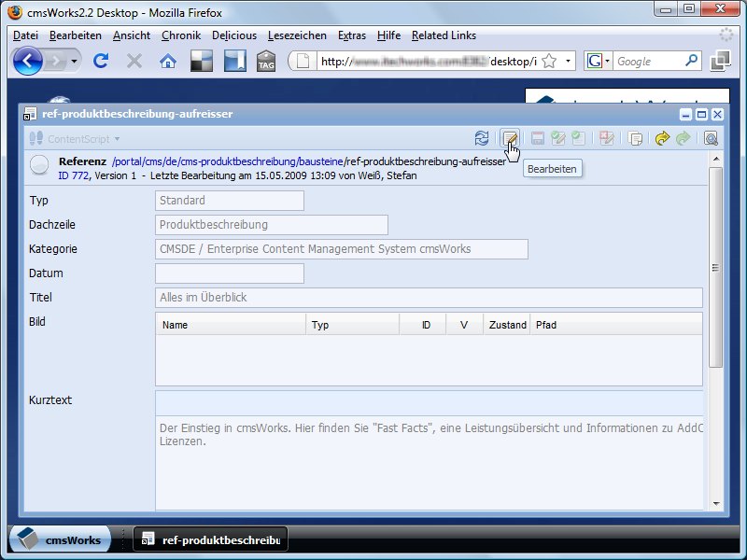Open the Ansicht menu

(x=132, y=35)
